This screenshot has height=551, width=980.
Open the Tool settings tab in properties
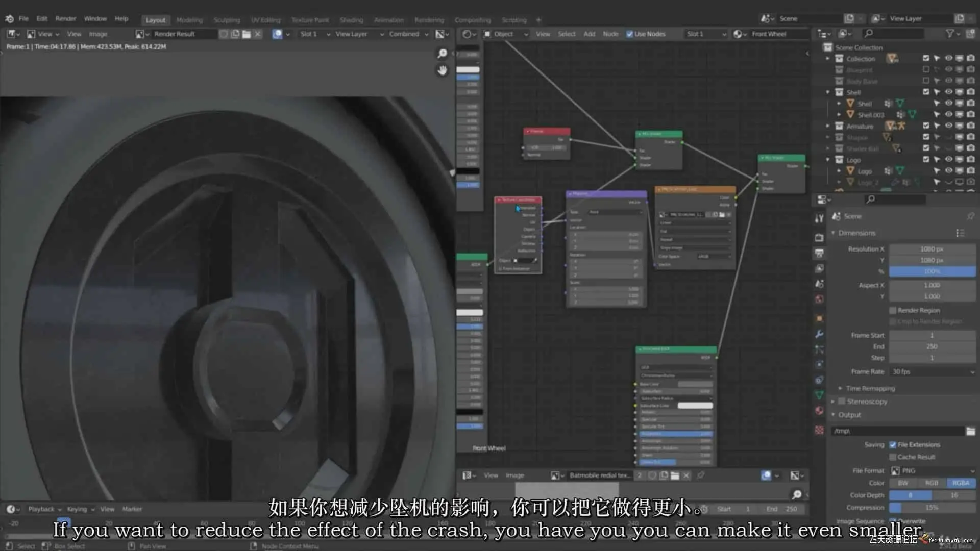click(x=819, y=218)
